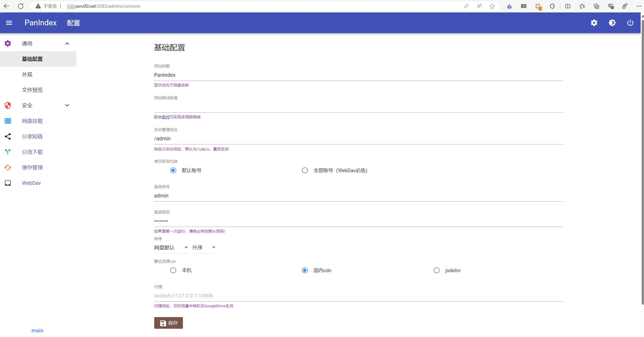Open the browser favorites list icon

coord(582,6)
